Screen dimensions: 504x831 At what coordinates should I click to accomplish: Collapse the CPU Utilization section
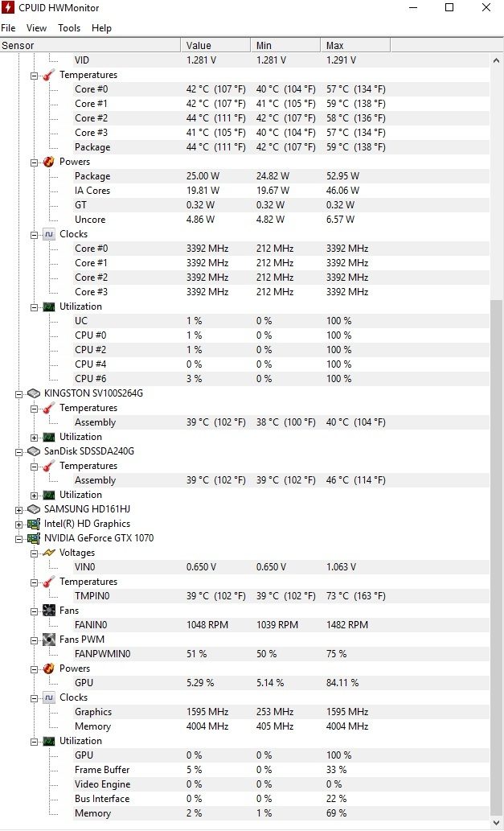35,306
